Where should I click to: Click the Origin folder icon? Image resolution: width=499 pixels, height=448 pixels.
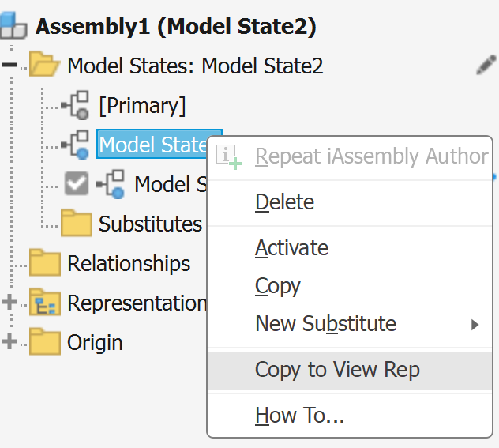[x=45, y=342]
